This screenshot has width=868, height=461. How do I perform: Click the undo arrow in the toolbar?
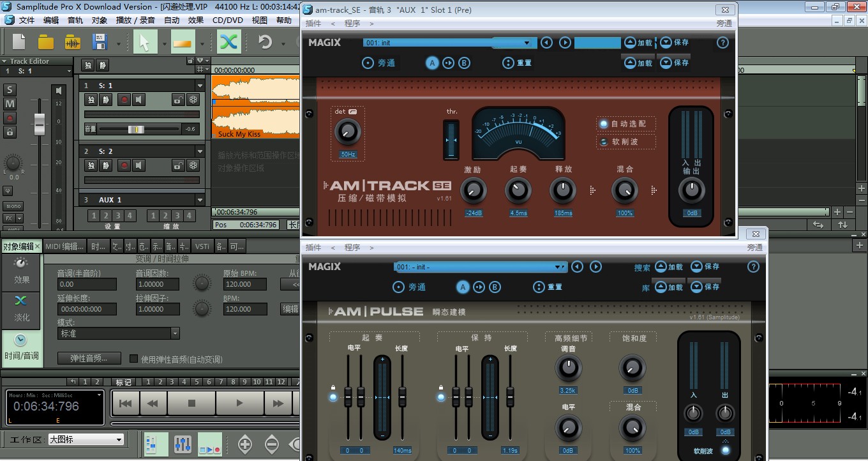265,42
